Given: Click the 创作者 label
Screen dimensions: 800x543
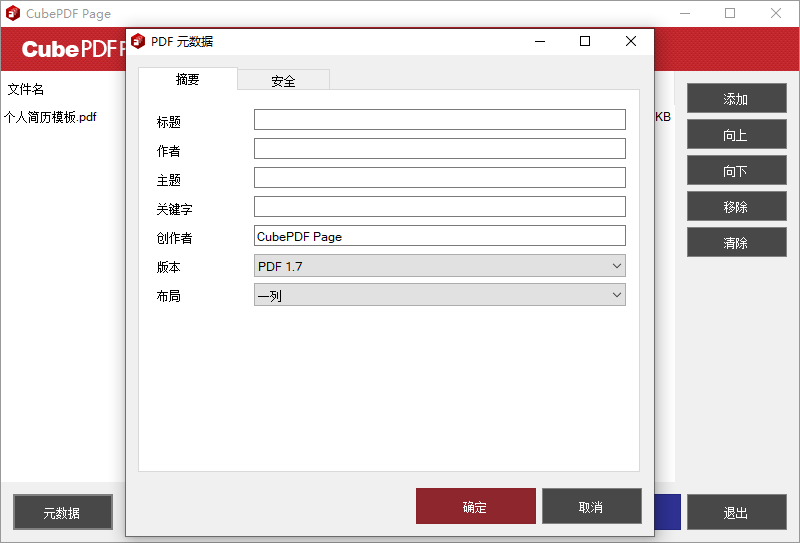Looking at the screenshot, I should tap(174, 238).
